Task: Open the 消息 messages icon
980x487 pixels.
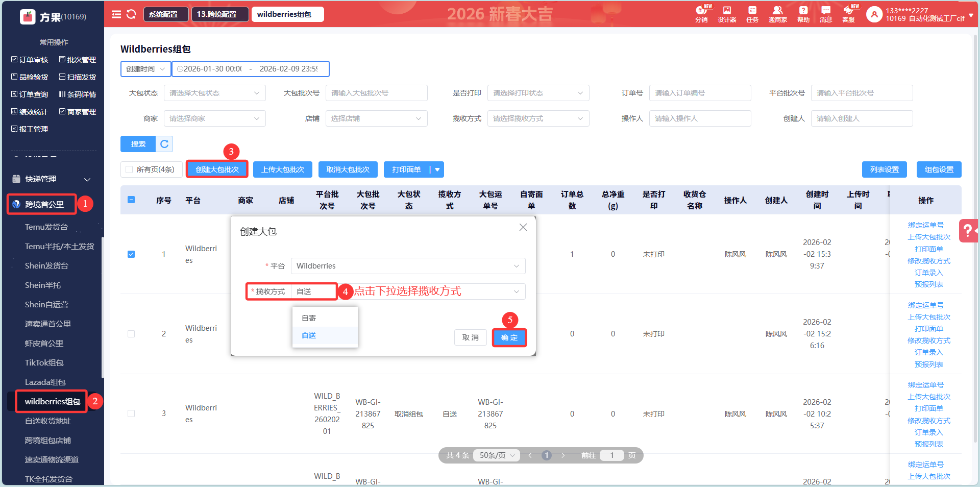Action: (x=826, y=14)
